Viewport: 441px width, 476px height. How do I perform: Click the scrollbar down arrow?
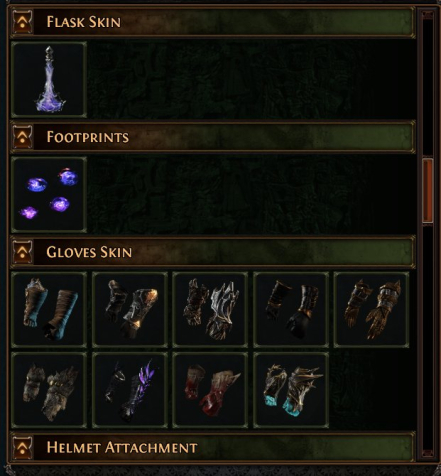tap(428, 453)
